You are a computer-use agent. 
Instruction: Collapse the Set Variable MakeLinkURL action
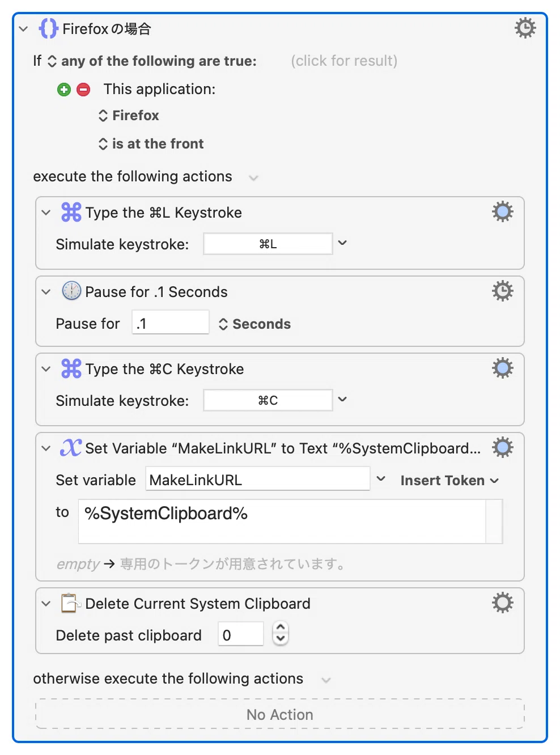tap(46, 448)
